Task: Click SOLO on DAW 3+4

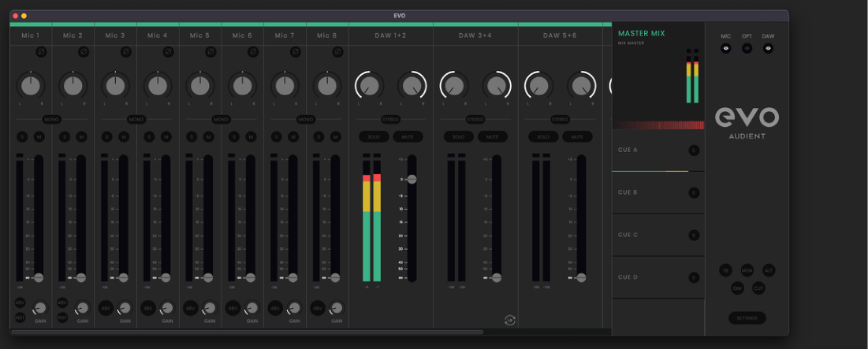Action: tap(458, 136)
